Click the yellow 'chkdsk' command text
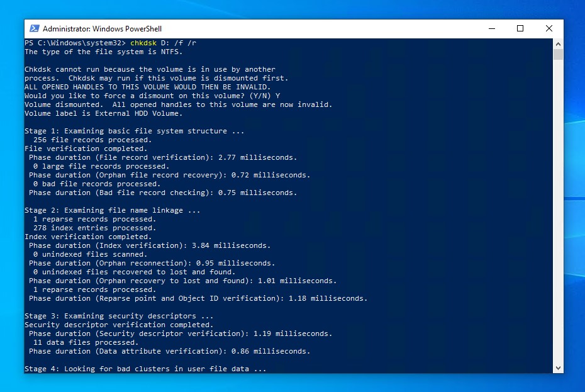This screenshot has width=585, height=392. coord(142,43)
